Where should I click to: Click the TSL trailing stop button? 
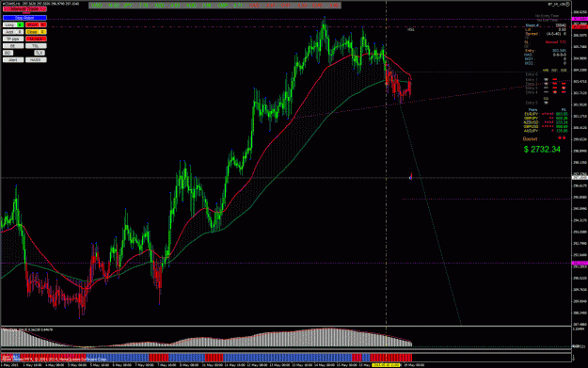pyautogui.click(x=36, y=46)
